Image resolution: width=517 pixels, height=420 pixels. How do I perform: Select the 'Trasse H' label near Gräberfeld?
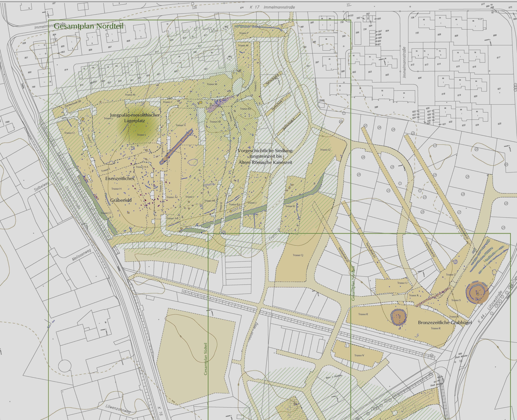(x=117, y=189)
